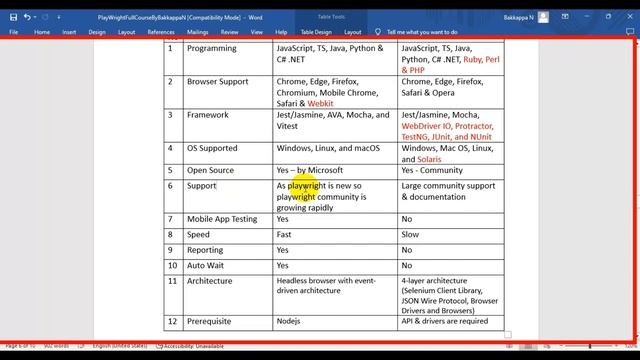Select the Web Layout view icon

click(547, 346)
